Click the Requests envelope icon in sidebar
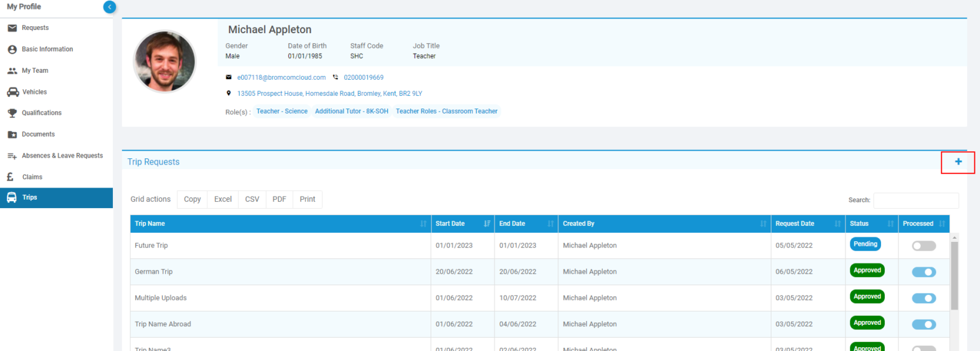The width and height of the screenshot is (980, 351). point(12,28)
